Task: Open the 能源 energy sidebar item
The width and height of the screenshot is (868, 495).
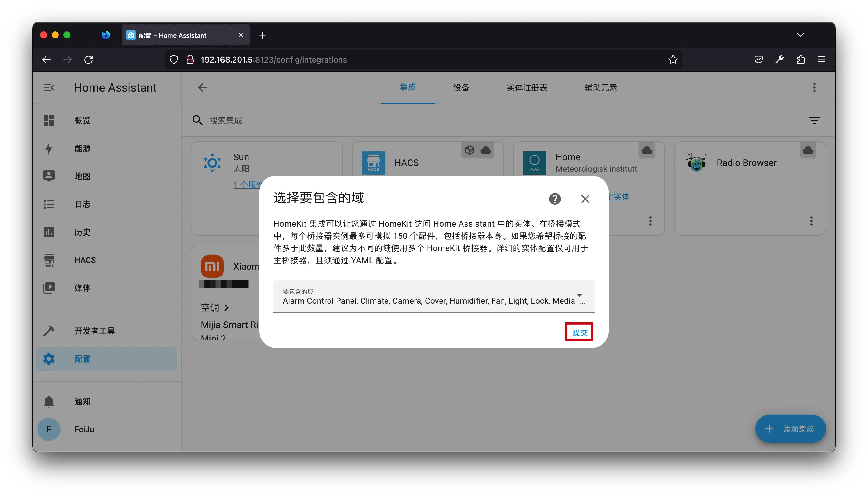Action: coord(82,148)
